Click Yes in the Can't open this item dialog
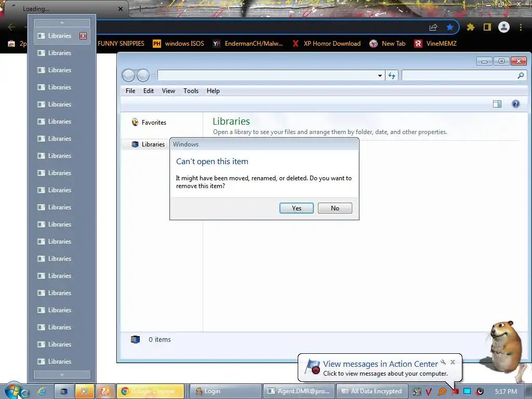532x399 pixels. (296, 208)
